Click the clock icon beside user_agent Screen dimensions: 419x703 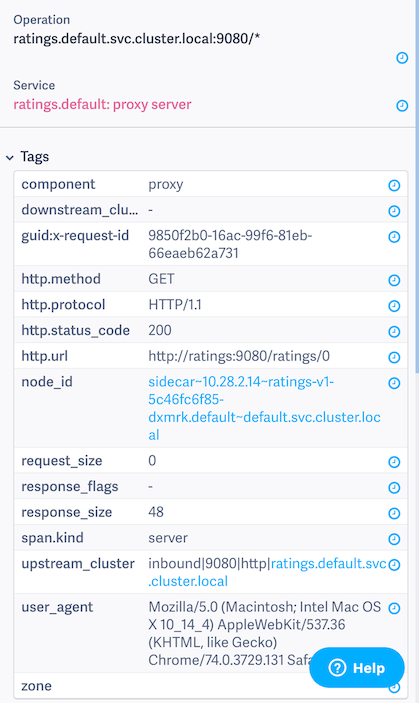[x=394, y=608]
